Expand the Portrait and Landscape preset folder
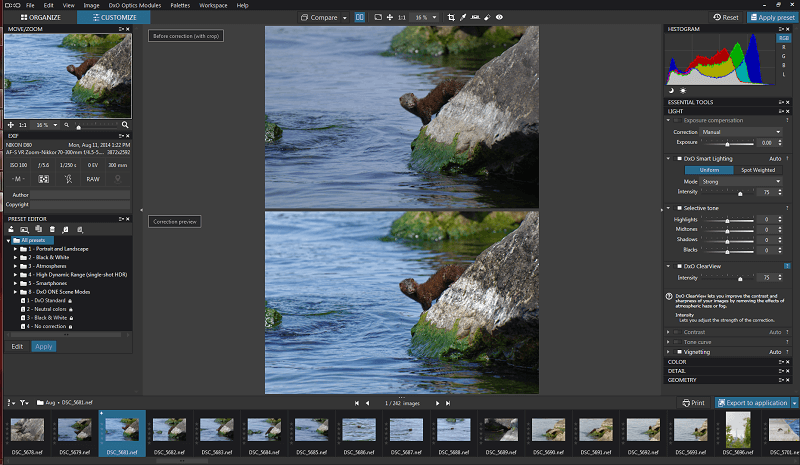Viewport: 800px width, 465px height. pos(16,248)
